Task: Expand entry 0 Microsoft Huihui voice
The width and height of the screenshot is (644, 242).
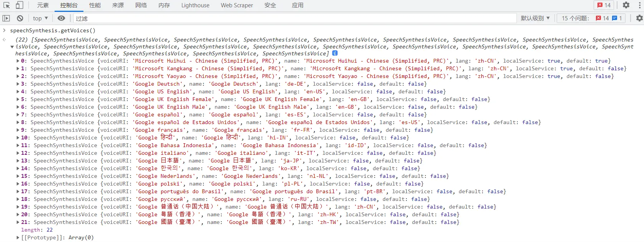Action: point(18,61)
